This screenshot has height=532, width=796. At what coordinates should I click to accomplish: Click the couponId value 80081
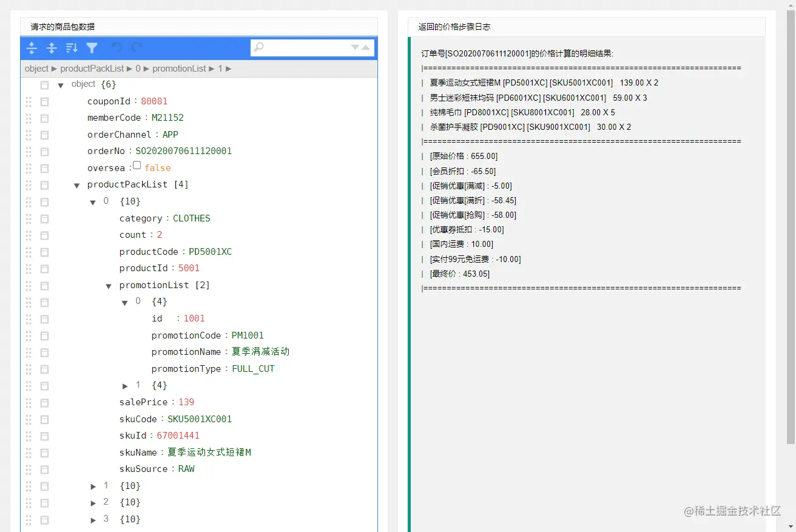(154, 101)
